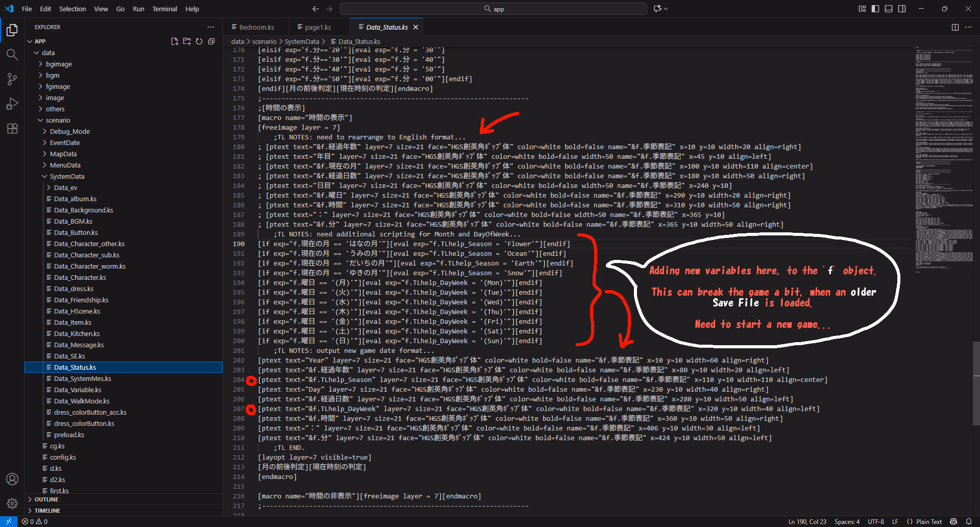Open the Run and Debug view
Viewport: 980px width, 527px height.
click(12, 104)
